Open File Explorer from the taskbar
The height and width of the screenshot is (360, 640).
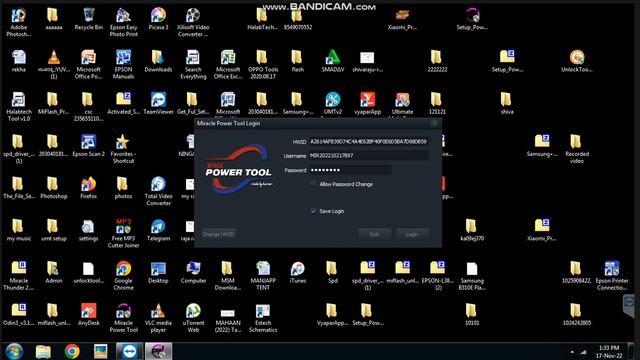[x=43, y=351]
